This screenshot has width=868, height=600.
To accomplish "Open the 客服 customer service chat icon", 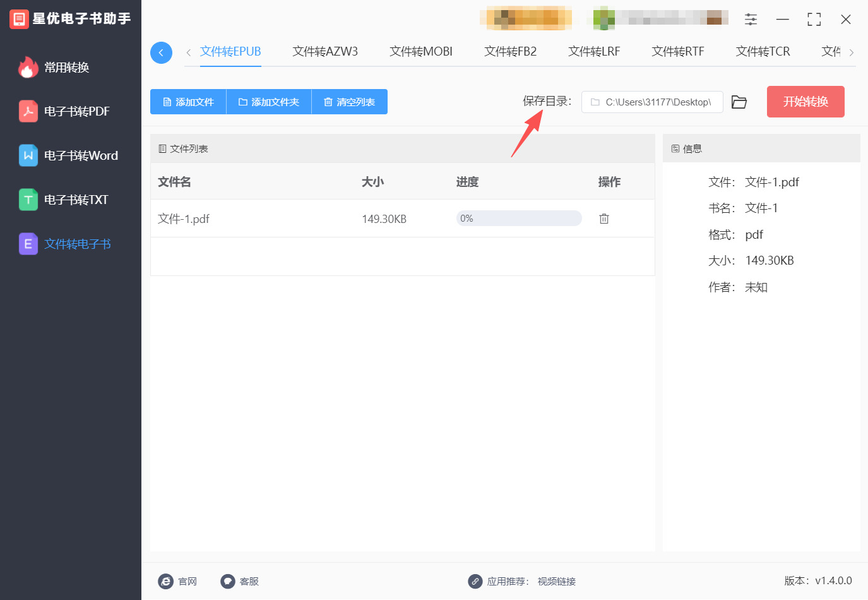I will (228, 581).
